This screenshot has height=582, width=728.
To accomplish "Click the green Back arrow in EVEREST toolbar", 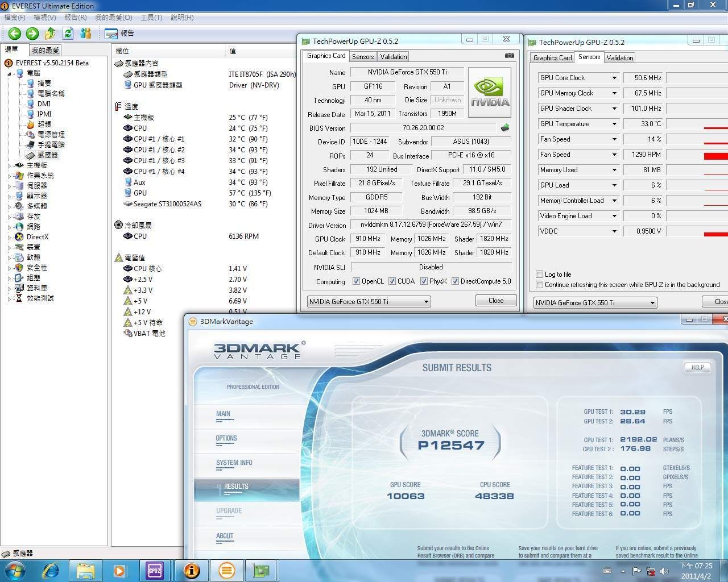I will tap(15, 34).
